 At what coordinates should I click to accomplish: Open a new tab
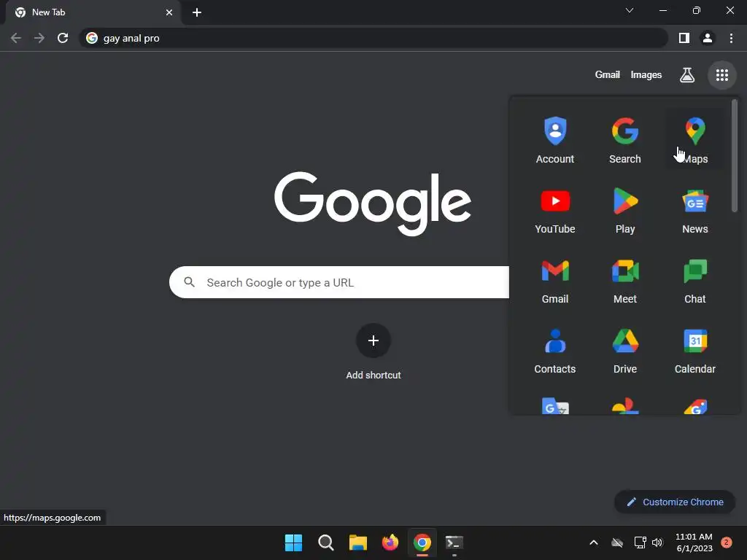[197, 12]
